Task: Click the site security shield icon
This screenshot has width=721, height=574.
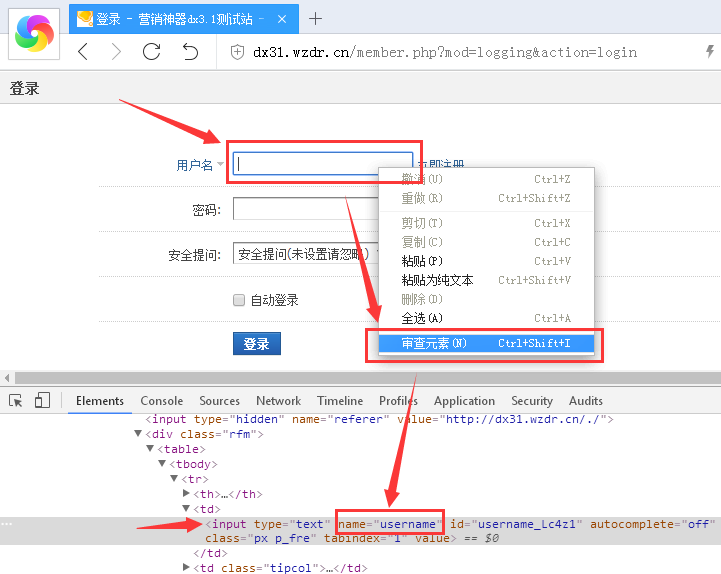Action: tap(237, 52)
